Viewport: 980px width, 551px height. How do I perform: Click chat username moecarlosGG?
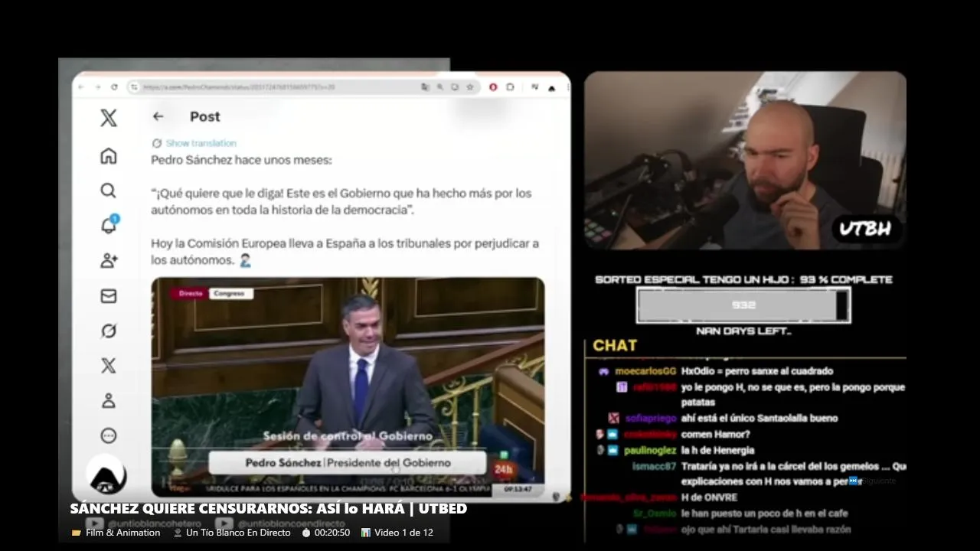645,371
